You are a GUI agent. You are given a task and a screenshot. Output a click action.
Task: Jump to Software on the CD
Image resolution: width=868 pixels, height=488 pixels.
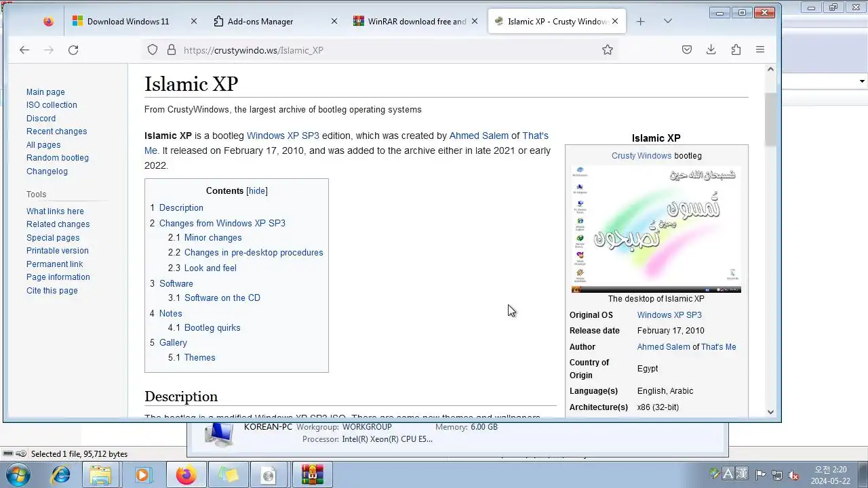tap(214, 298)
